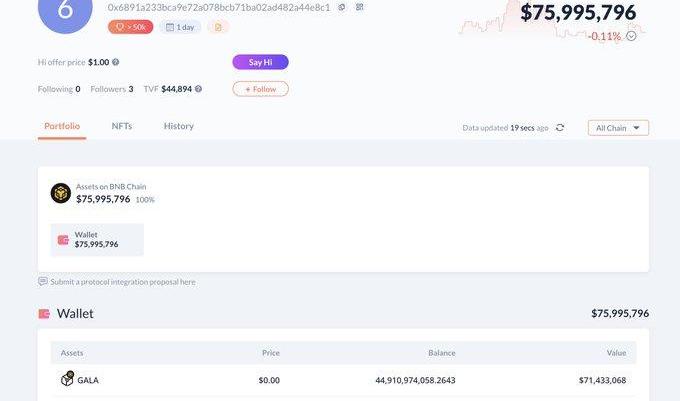Open the All Chain dropdown
680x401 pixels.
(618, 128)
